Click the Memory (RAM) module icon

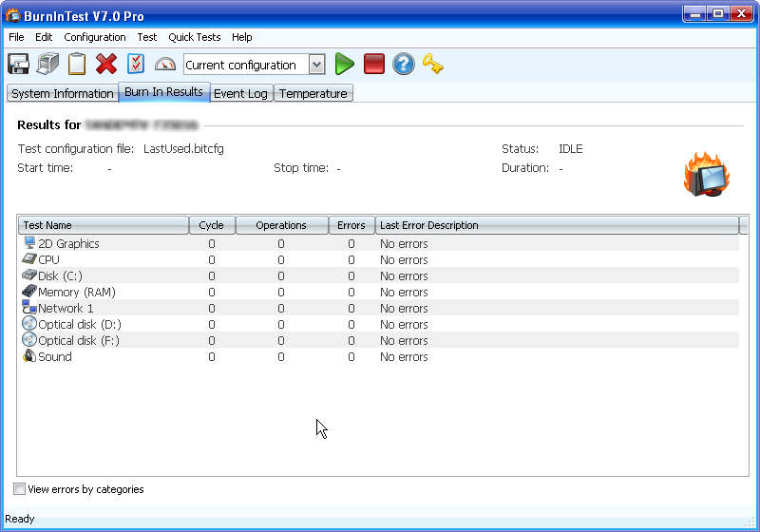tap(29, 292)
